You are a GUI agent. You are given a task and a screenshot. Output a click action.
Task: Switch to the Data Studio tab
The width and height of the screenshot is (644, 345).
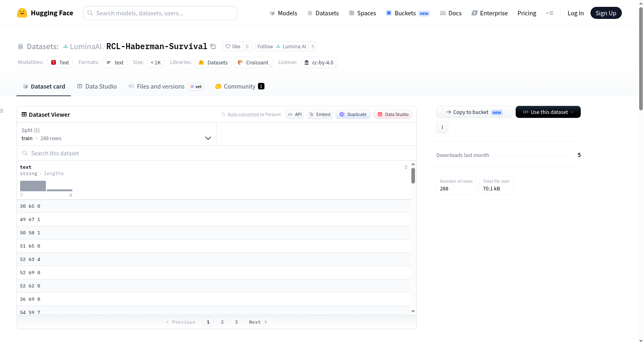97,86
